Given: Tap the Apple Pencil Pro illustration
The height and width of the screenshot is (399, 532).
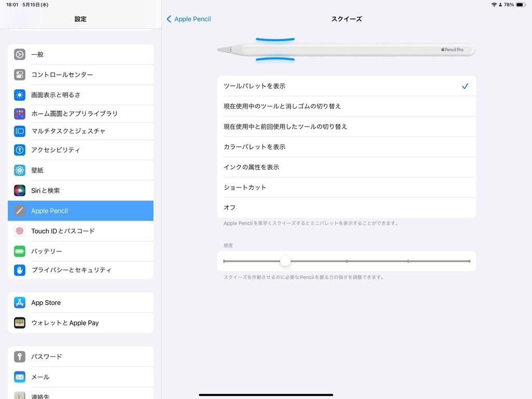Looking at the screenshot, I should coord(347,50).
